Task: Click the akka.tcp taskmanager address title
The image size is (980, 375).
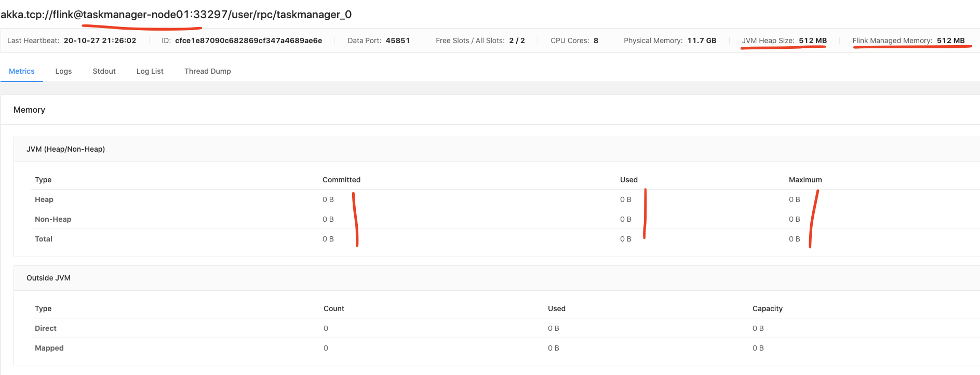Action: point(176,15)
